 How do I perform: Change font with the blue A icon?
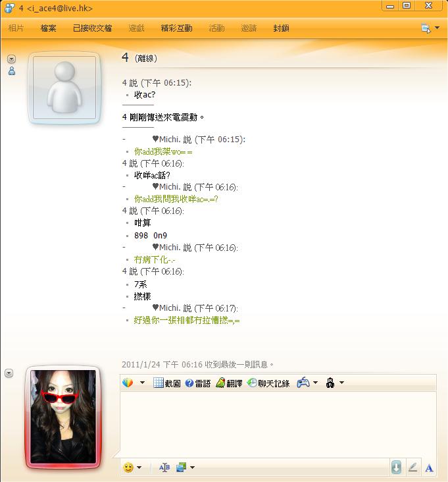(x=430, y=468)
